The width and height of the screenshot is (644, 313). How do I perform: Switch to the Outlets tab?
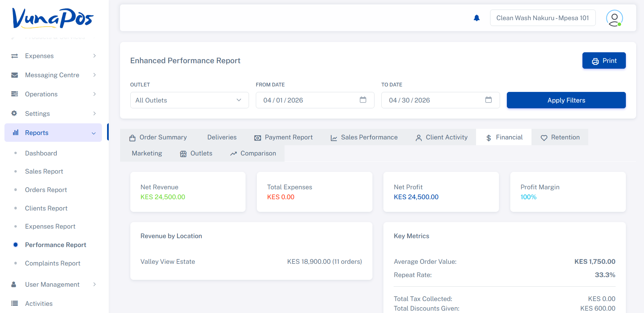click(x=196, y=153)
